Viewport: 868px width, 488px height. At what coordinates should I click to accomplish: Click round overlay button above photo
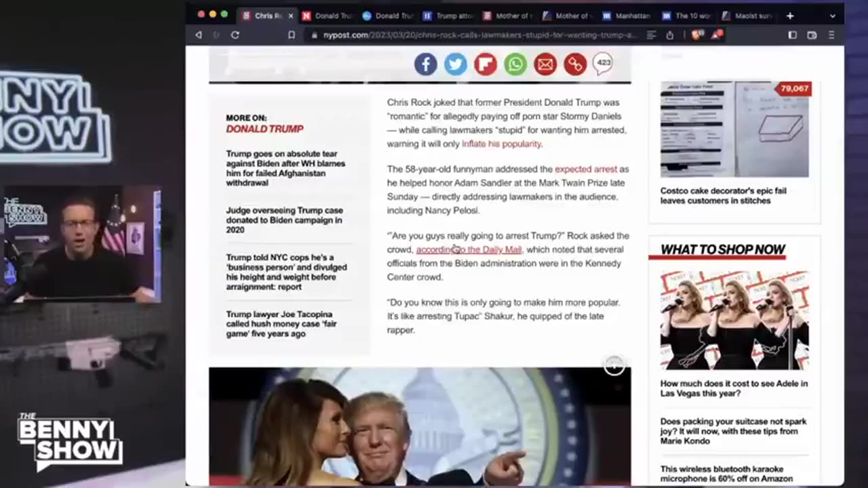pos(614,366)
